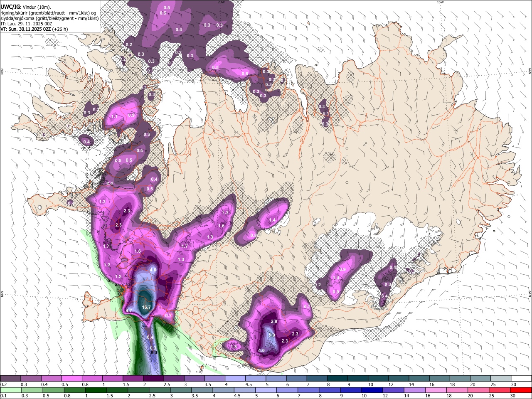The height and width of the screenshot is (399, 532).
Task: Click the 'Vindur (10m)' header text
Action: [x=37, y=7]
